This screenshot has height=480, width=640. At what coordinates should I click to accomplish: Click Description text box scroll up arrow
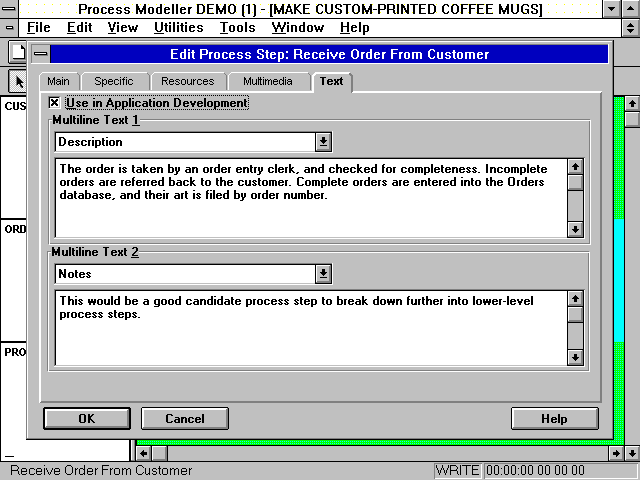tap(575, 166)
